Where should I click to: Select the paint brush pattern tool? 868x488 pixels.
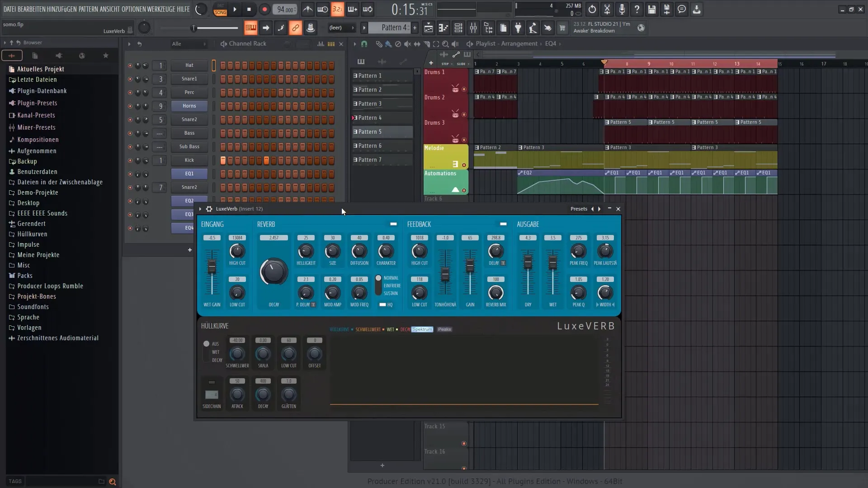coord(389,43)
